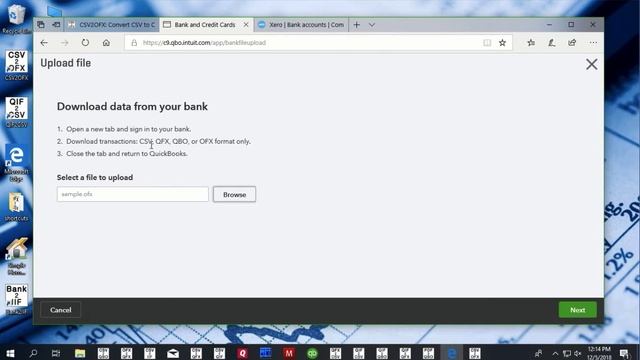Screen dimensions: 640x360
Task: Select the Edge icon on the taskbar
Action: pos(451,353)
